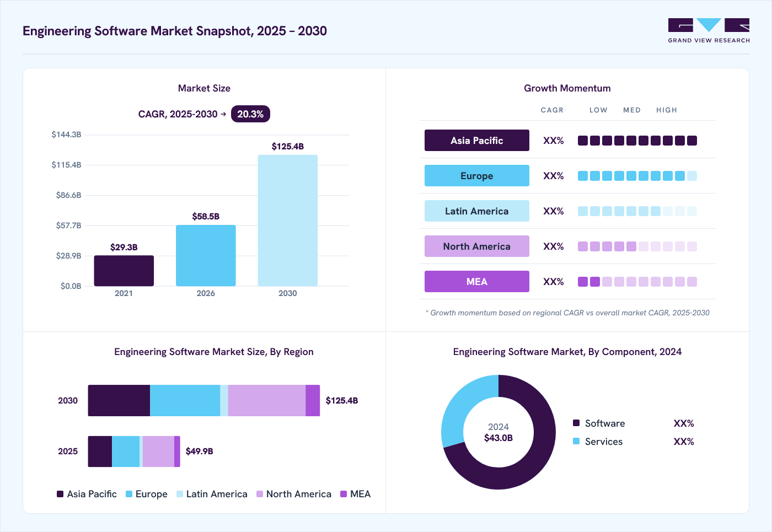Select the Latin America region label
Viewport: 772px width, 532px height.
point(477,211)
